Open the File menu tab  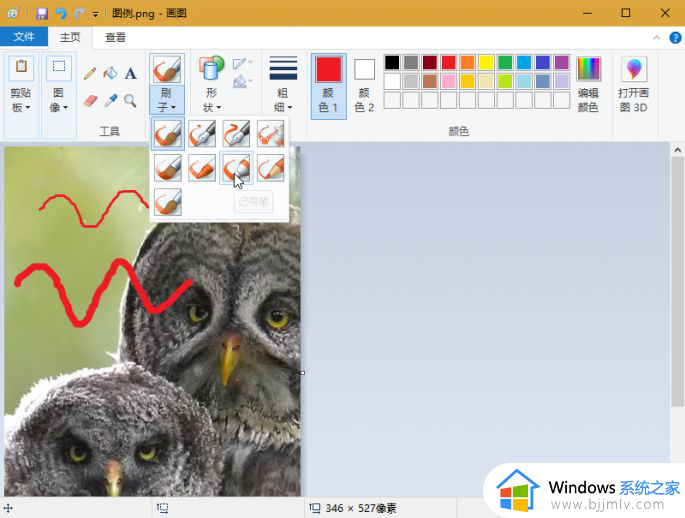click(x=24, y=37)
